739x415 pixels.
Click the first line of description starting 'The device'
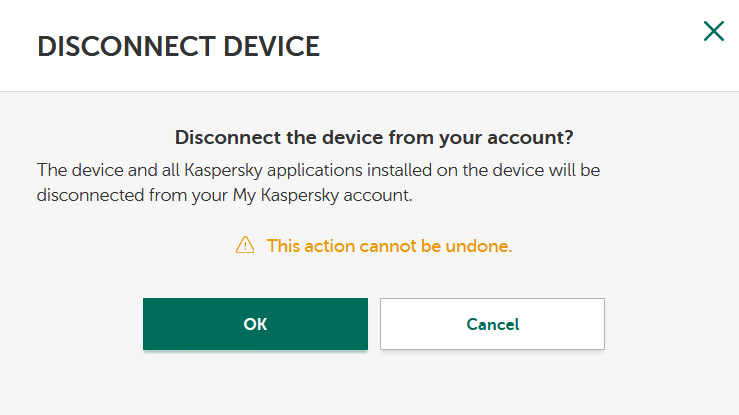(319, 170)
